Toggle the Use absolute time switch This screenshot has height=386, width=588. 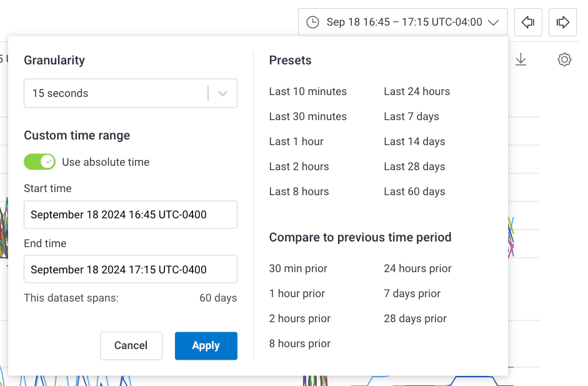[x=39, y=162]
